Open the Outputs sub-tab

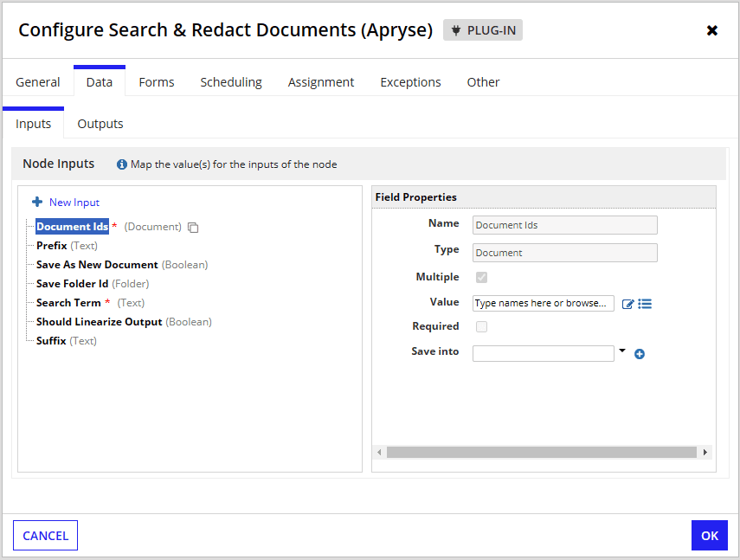point(100,124)
